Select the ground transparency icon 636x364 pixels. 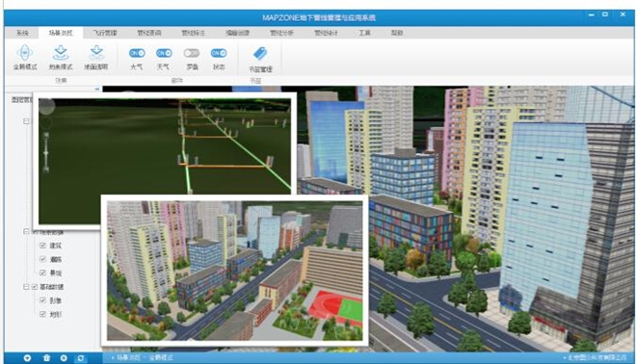point(96,53)
